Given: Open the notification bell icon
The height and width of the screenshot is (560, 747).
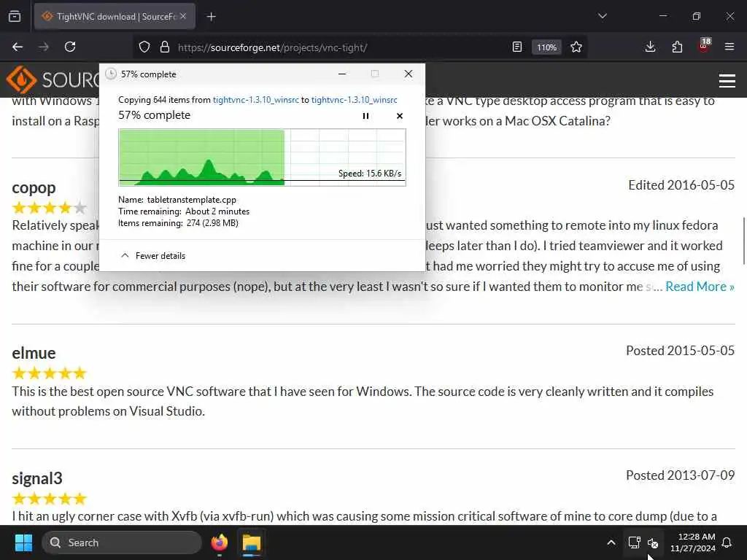Looking at the screenshot, I should pos(727,542).
